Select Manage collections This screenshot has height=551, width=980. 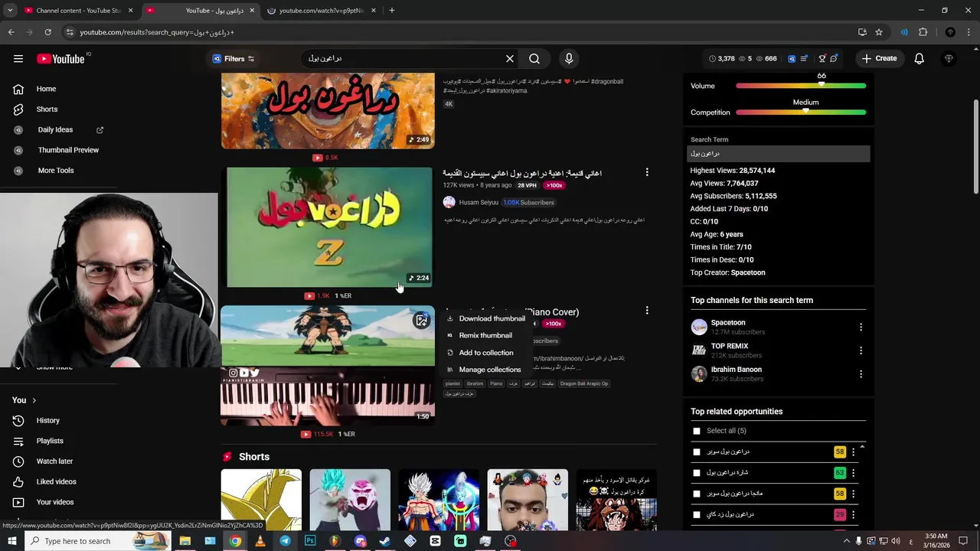coord(490,370)
